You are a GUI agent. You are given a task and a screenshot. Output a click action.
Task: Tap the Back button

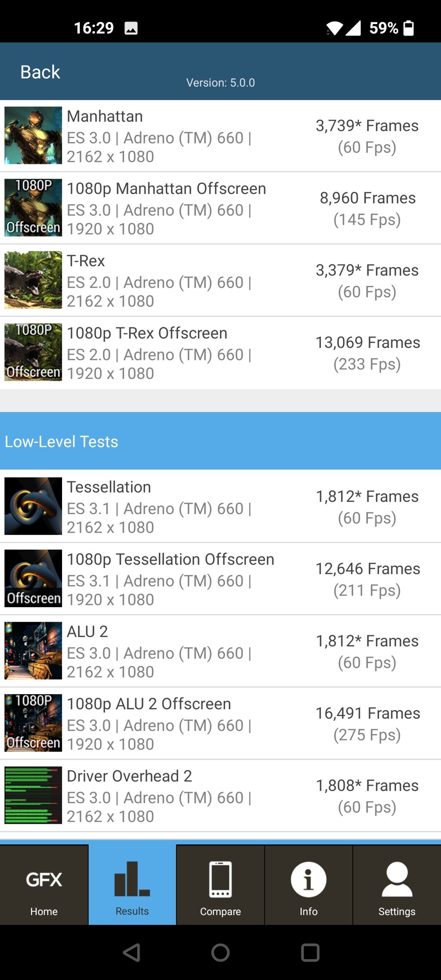[40, 72]
